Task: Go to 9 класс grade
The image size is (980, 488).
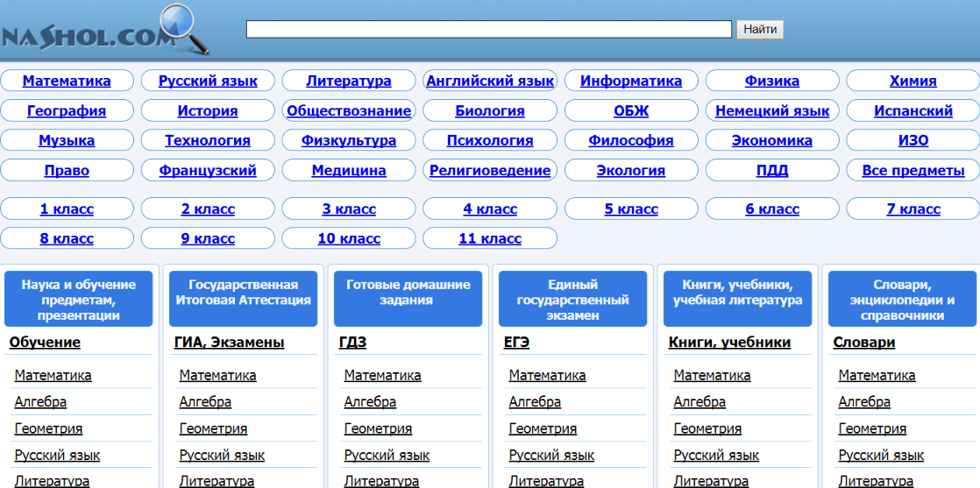Action: click(x=208, y=238)
